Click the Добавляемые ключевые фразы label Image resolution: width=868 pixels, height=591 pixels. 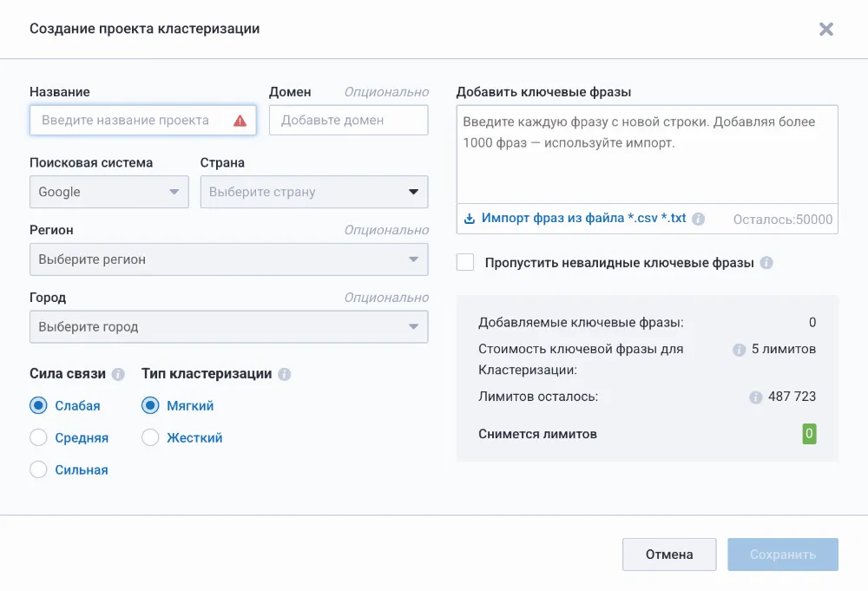tap(581, 323)
